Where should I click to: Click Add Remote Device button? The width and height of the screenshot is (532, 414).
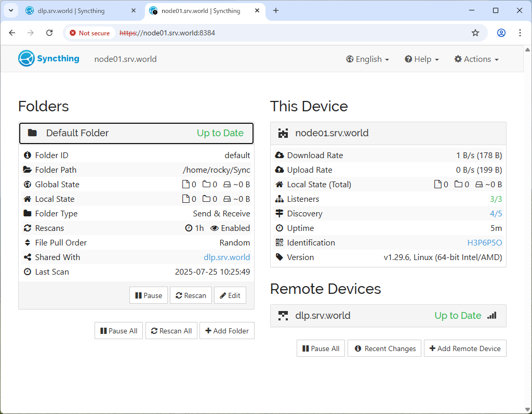465,348
